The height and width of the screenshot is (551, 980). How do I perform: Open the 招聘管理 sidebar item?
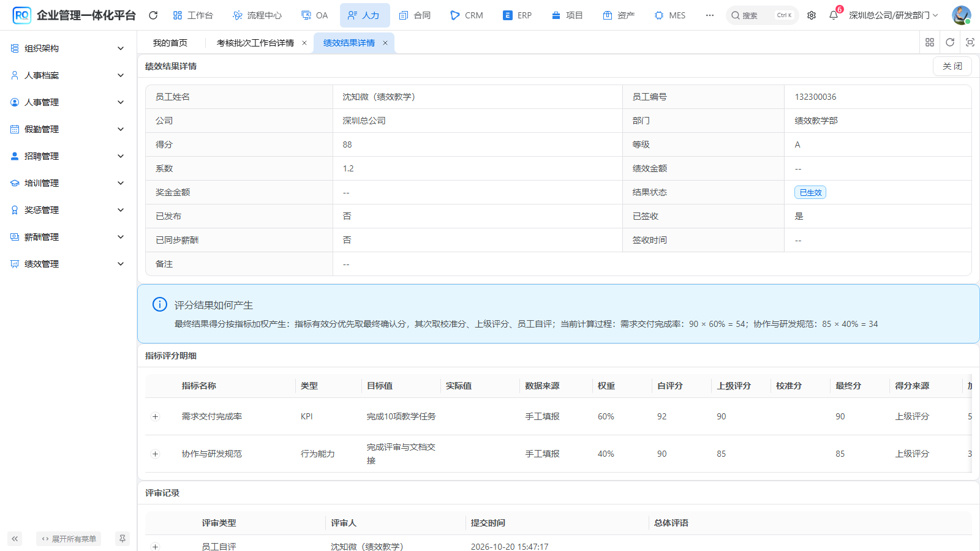pyautogui.click(x=68, y=156)
